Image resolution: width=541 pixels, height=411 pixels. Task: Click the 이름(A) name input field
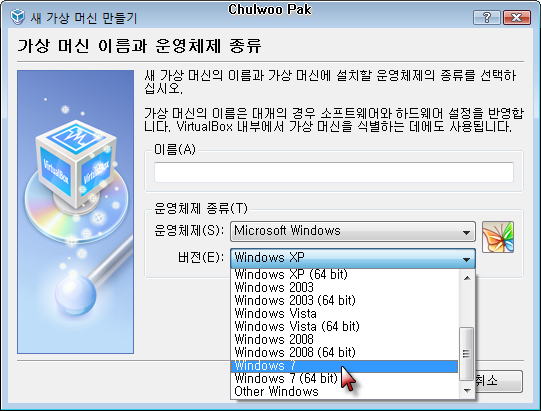(334, 172)
